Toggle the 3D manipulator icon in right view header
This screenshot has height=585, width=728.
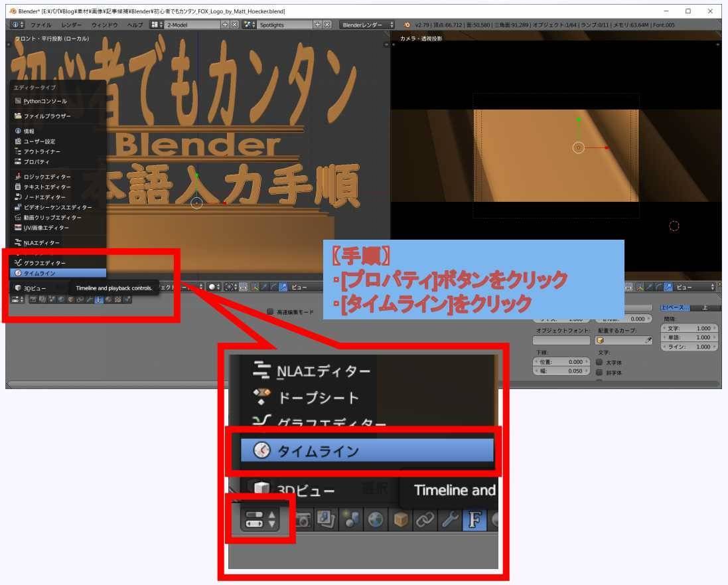point(640,287)
